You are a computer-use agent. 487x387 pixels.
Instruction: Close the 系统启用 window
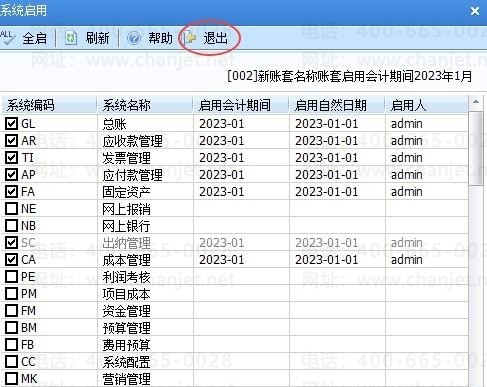click(475, 11)
